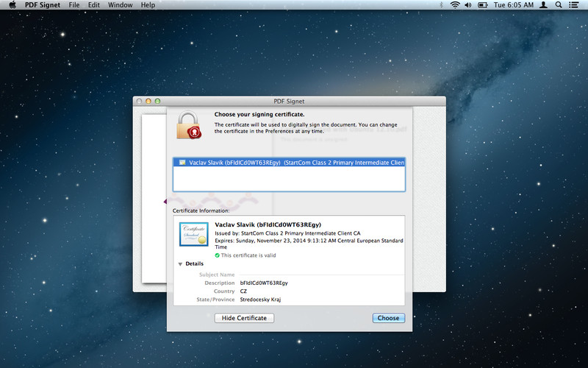Click the Certificate Standard thumbnail image
Image resolution: width=588 pixels, height=368 pixels.
(x=194, y=234)
